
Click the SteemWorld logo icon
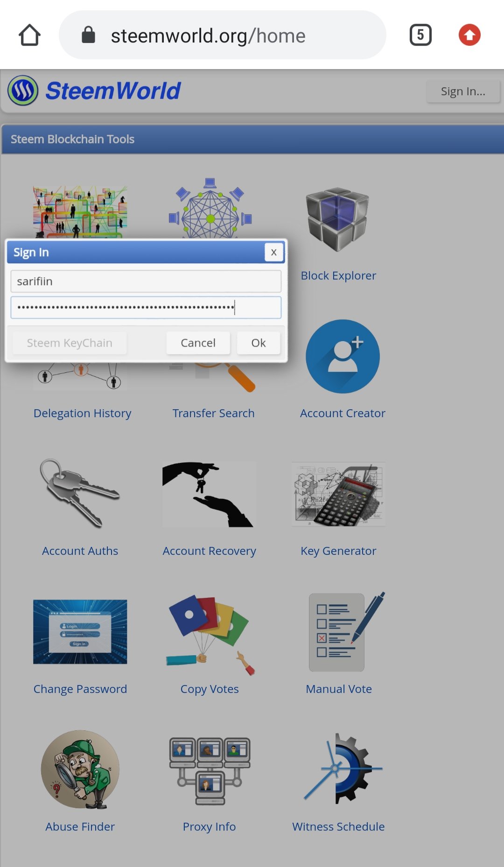23,90
